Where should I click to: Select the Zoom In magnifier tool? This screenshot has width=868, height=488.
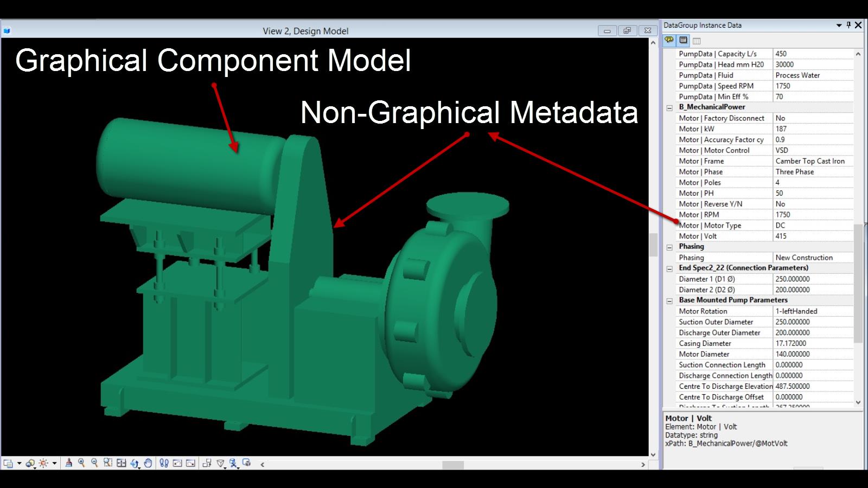81,463
